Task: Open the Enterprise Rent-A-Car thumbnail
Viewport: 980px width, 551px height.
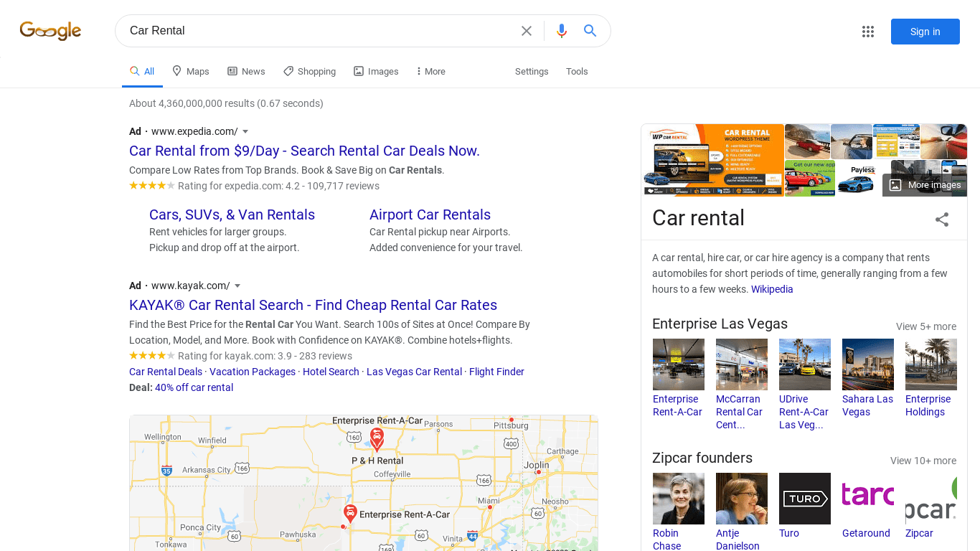Action: [x=679, y=364]
